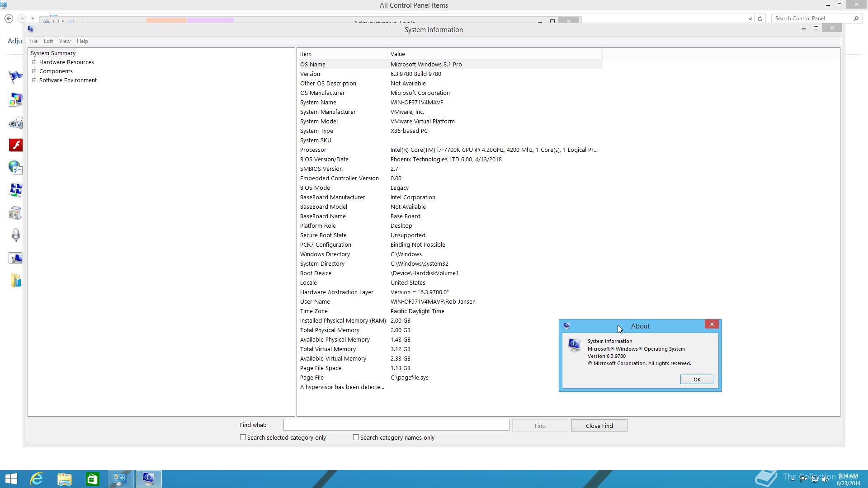Select the Installed Physical Memory (RAM) row
The image size is (868, 488).
pos(450,320)
